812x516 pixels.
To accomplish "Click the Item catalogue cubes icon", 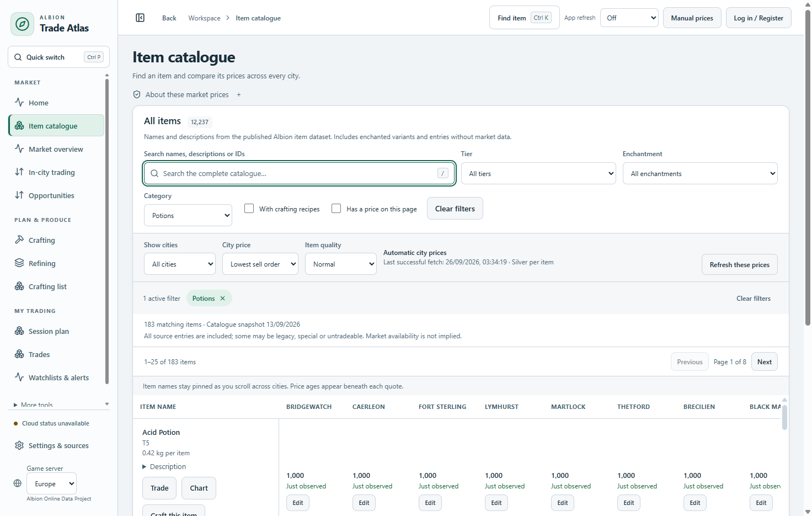I will pyautogui.click(x=19, y=125).
